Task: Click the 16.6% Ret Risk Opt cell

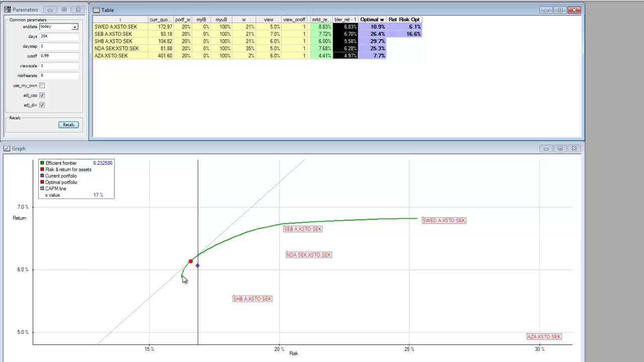Action: [x=404, y=34]
